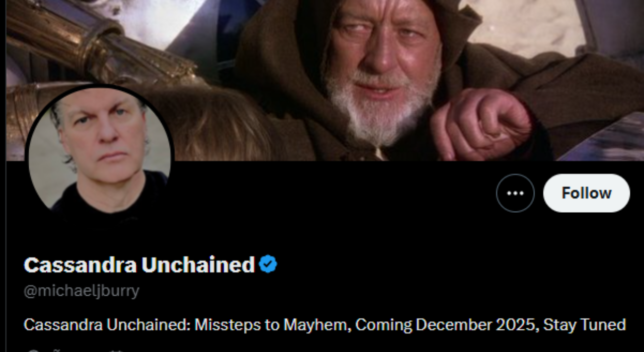Click the bio text starting Cassandra Unchained: Missteps

point(325,325)
